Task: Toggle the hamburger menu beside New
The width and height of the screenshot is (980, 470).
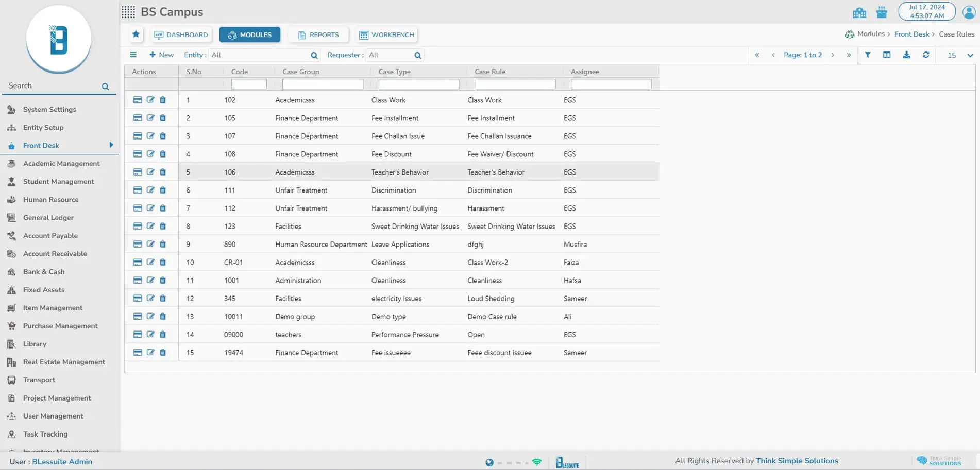Action: (133, 55)
